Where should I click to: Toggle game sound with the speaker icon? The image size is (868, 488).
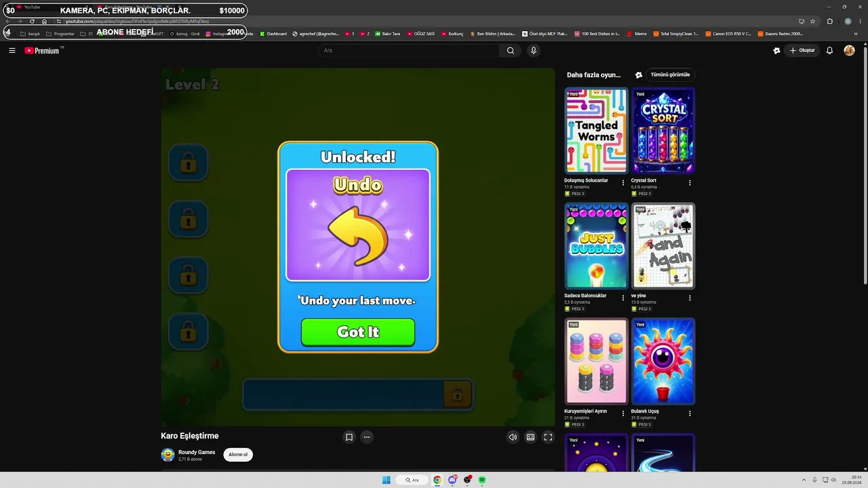[x=513, y=437]
